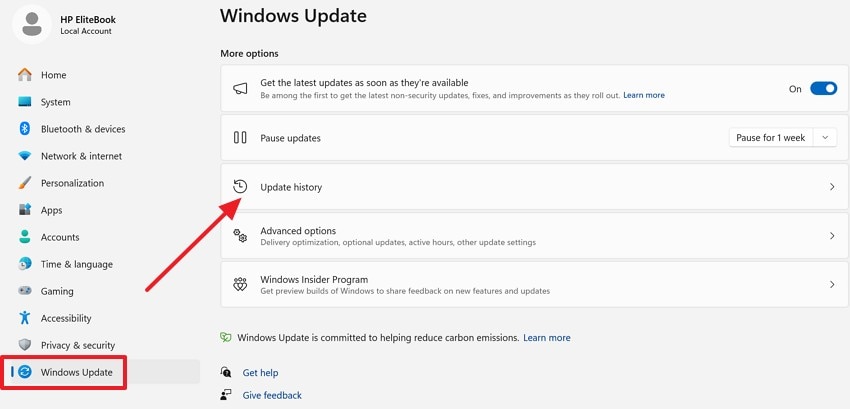Click the Windows Update page heading

click(293, 15)
